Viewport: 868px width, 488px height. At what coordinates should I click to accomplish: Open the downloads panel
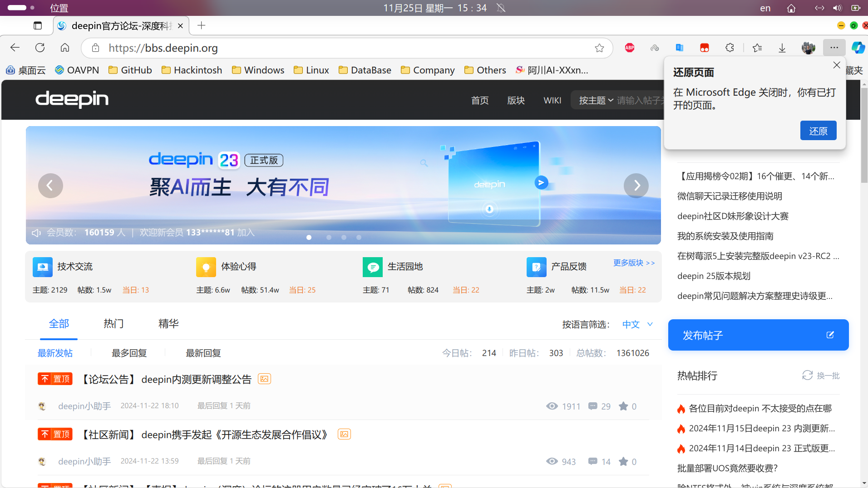point(782,48)
